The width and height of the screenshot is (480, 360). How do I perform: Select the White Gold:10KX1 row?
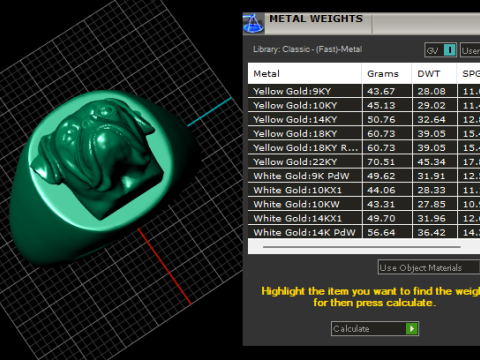(x=364, y=190)
